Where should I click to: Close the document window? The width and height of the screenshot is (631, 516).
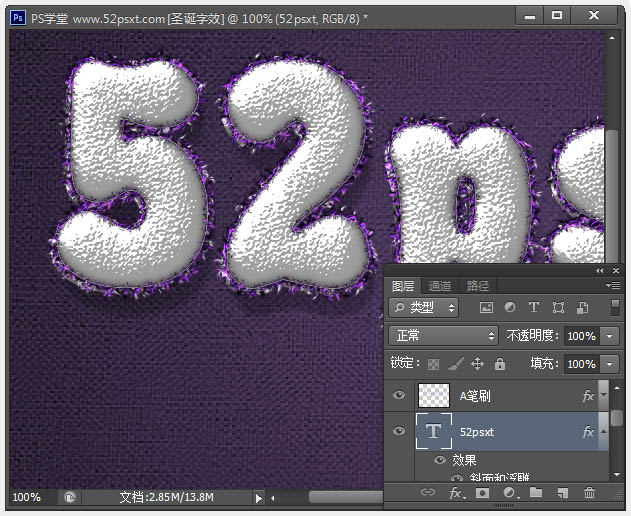pyautogui.click(x=594, y=16)
